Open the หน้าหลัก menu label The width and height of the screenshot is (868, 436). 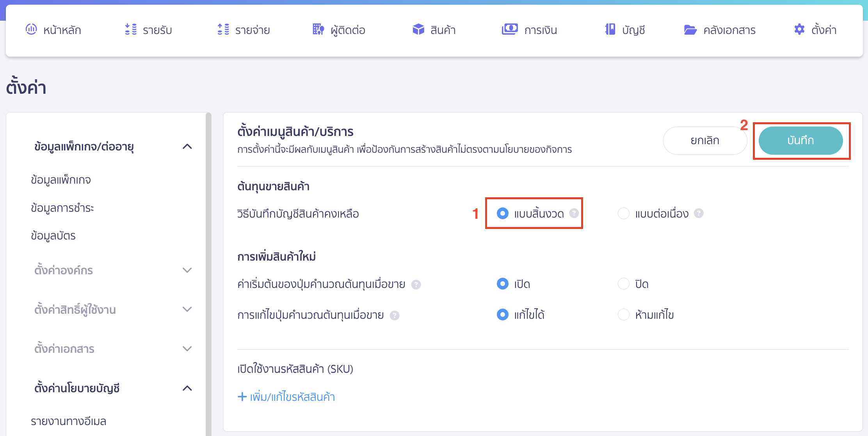point(62,30)
